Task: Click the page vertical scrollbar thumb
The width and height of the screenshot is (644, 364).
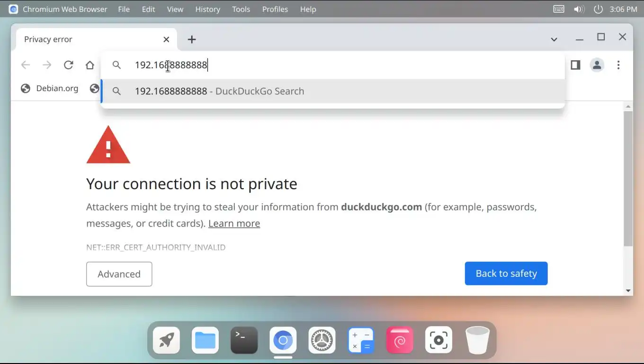Action: click(628, 179)
